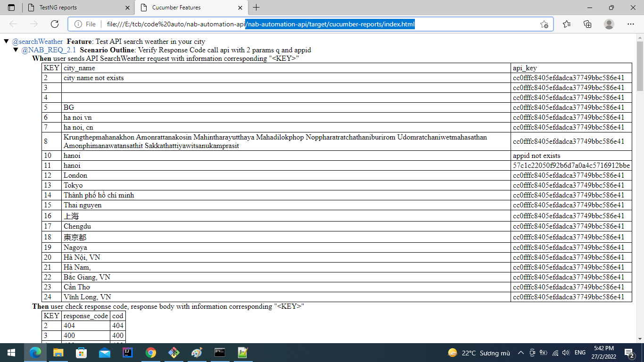Open a new browser tab
This screenshot has height=362, width=644.
click(256, 8)
